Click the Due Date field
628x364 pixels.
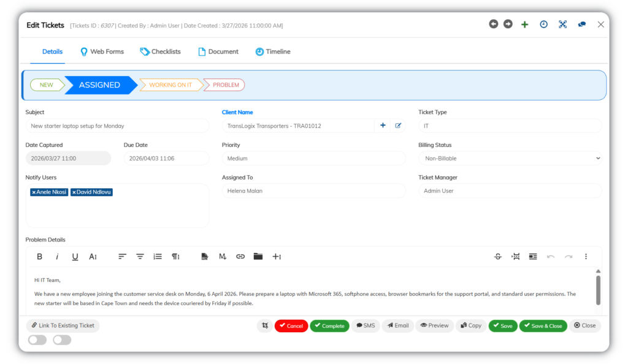pos(166,158)
